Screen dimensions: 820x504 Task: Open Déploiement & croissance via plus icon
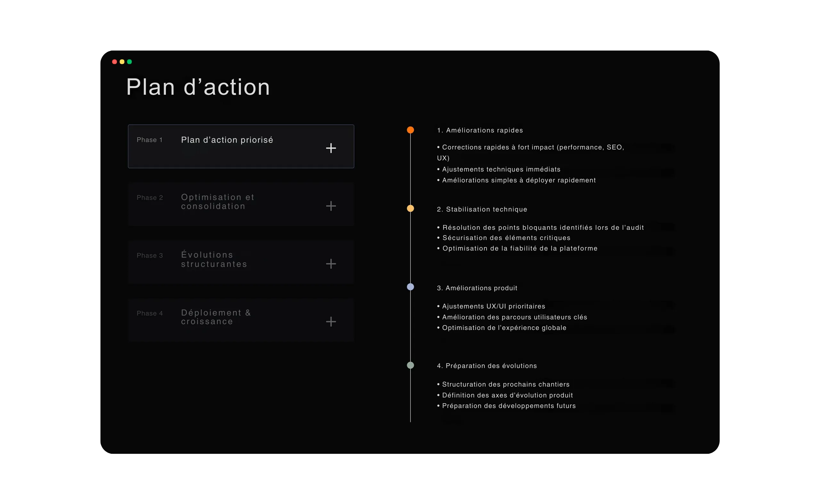(x=331, y=322)
